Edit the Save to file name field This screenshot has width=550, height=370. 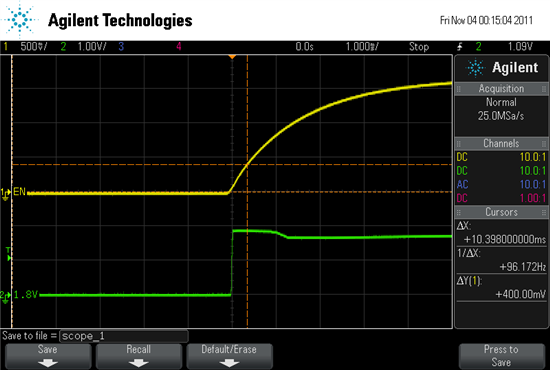click(x=124, y=336)
